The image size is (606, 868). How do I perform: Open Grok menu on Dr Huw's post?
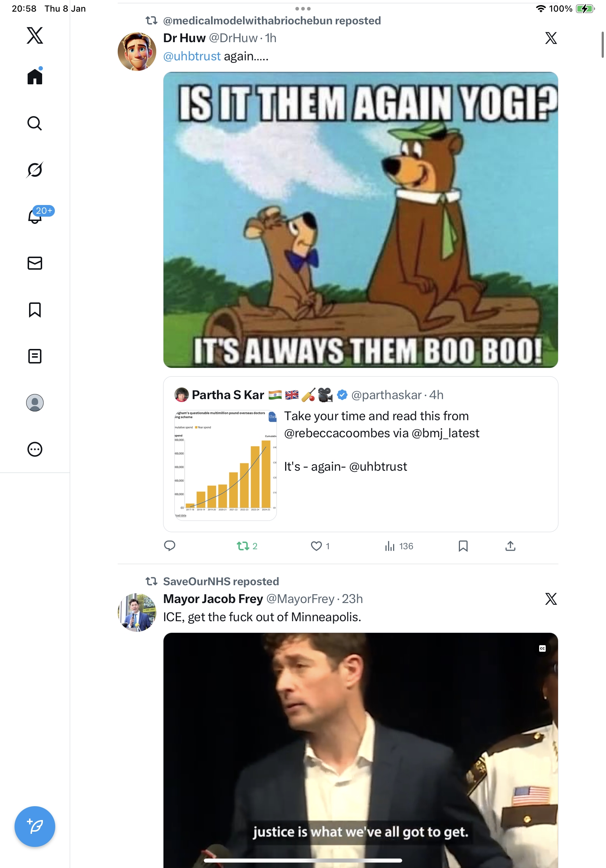pyautogui.click(x=551, y=38)
